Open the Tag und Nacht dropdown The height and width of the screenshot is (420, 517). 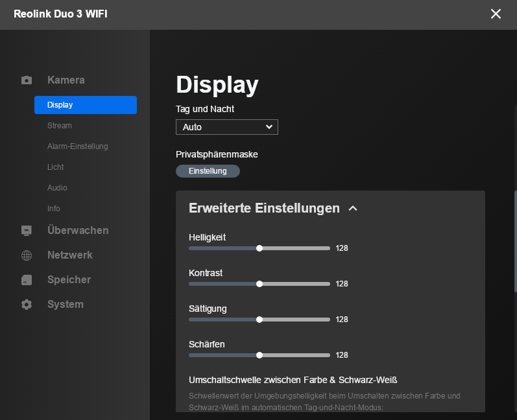pyautogui.click(x=226, y=127)
